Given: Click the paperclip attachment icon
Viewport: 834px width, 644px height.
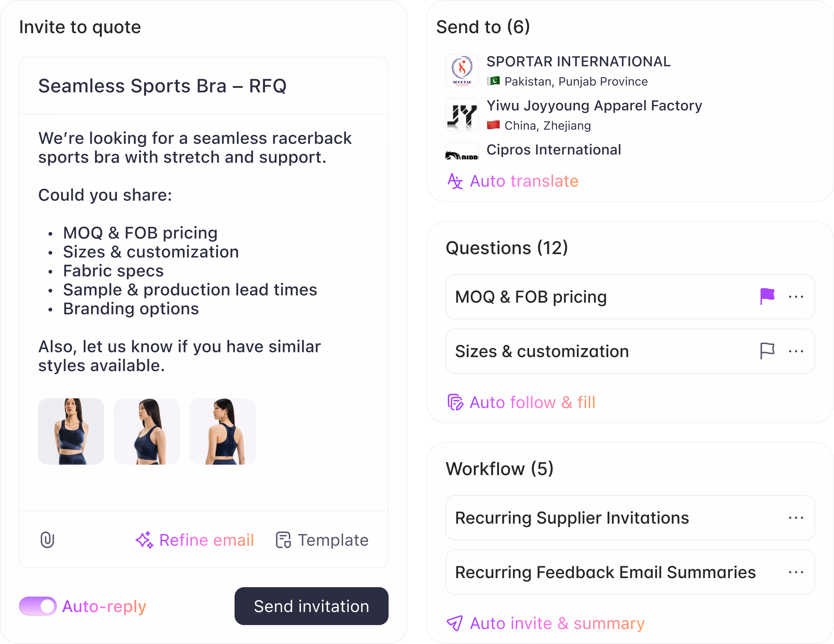Looking at the screenshot, I should pyautogui.click(x=47, y=540).
